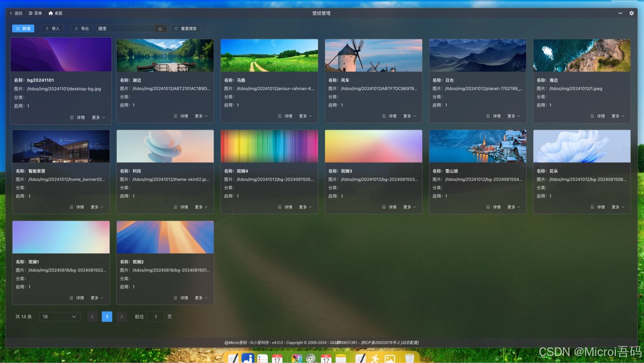Expand 更多 on 海边 card

pos(618,116)
